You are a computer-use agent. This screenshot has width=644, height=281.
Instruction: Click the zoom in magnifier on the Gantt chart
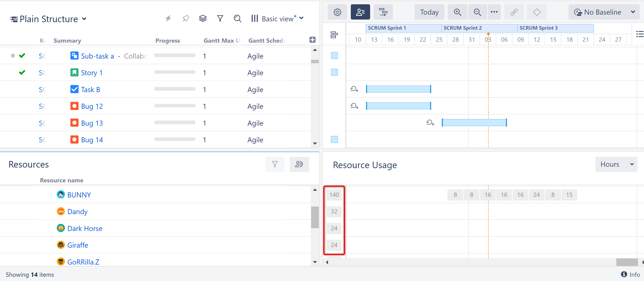point(457,12)
